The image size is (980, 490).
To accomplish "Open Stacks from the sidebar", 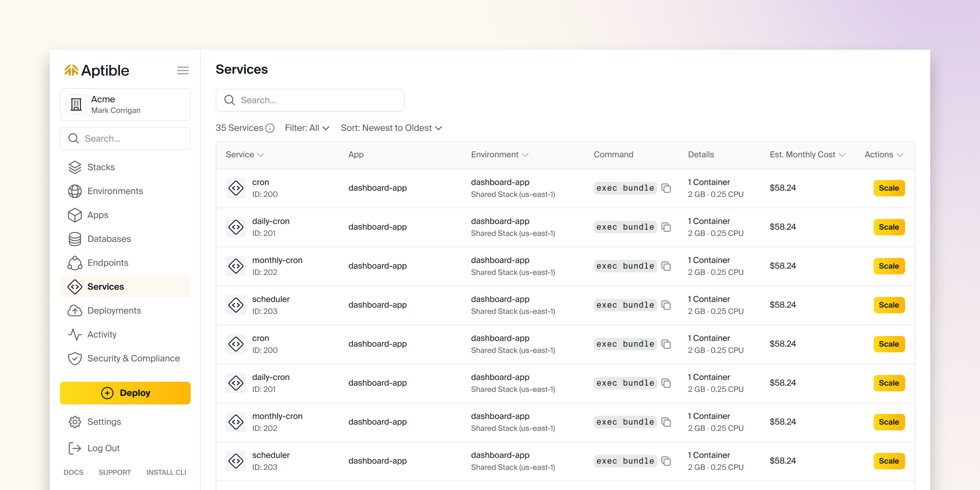I will pos(100,167).
